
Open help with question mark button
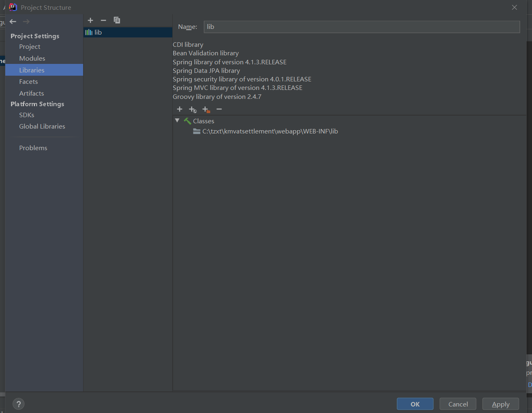coord(19,404)
